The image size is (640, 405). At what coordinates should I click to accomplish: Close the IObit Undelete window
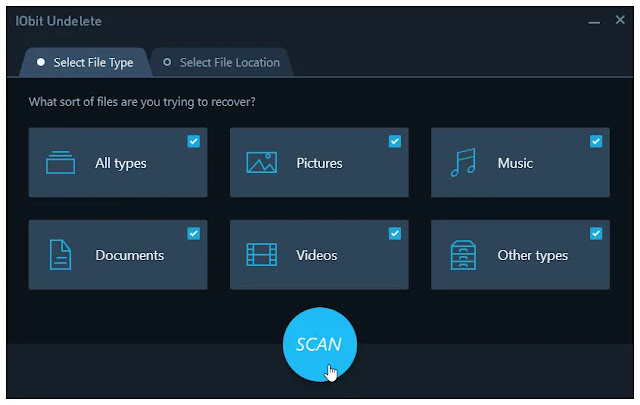[620, 20]
